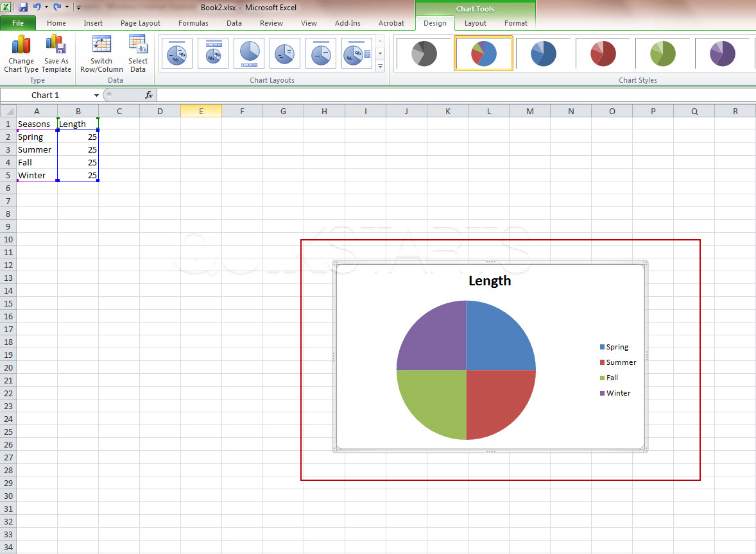The width and height of the screenshot is (756, 554).
Task: Click cell A3 containing Summer
Action: pyautogui.click(x=37, y=150)
